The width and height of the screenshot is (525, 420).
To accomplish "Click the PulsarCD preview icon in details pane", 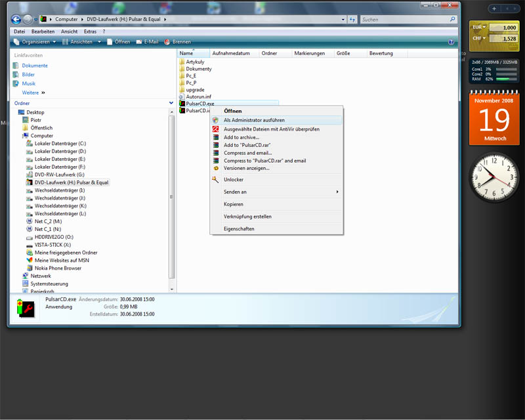I will click(x=26, y=308).
